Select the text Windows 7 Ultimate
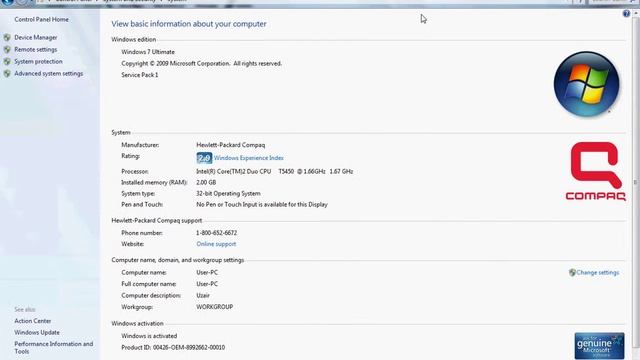 tap(148, 52)
